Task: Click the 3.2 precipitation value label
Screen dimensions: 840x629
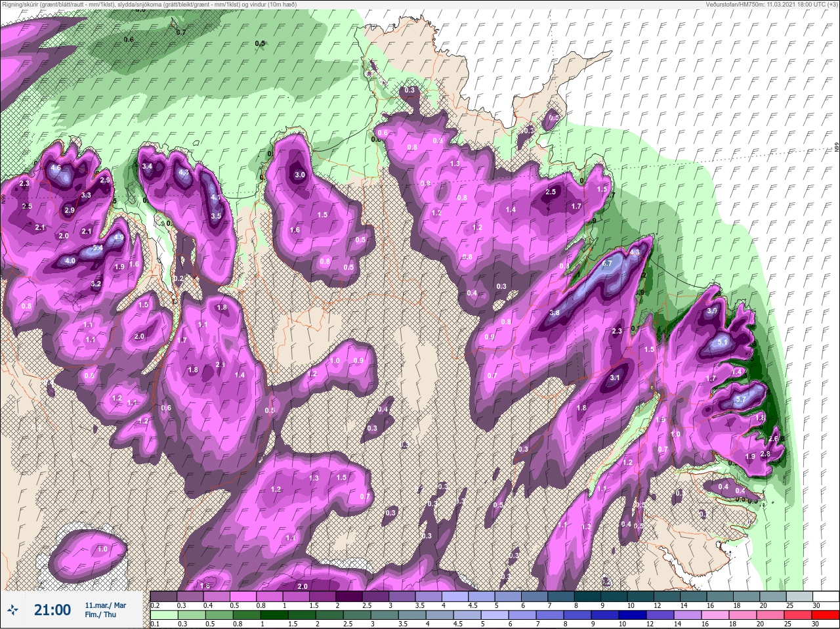Action: click(x=96, y=284)
